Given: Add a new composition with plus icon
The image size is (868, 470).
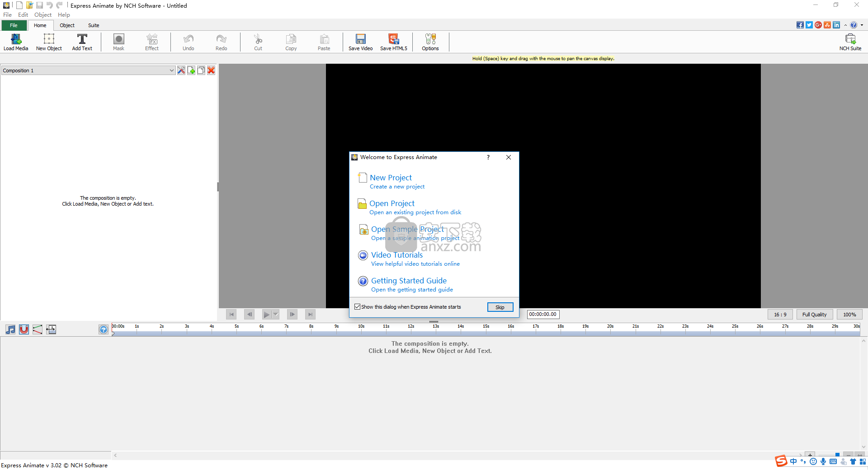Looking at the screenshot, I should 191,70.
